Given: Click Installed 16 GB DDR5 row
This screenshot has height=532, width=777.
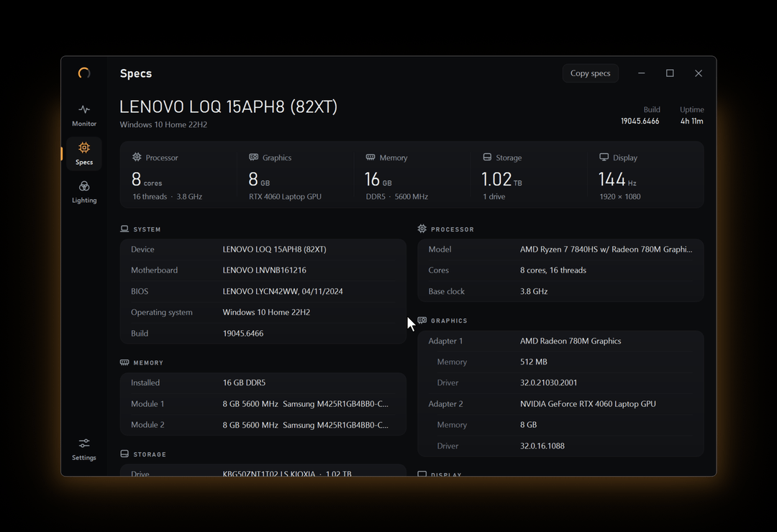Looking at the screenshot, I should tap(263, 382).
